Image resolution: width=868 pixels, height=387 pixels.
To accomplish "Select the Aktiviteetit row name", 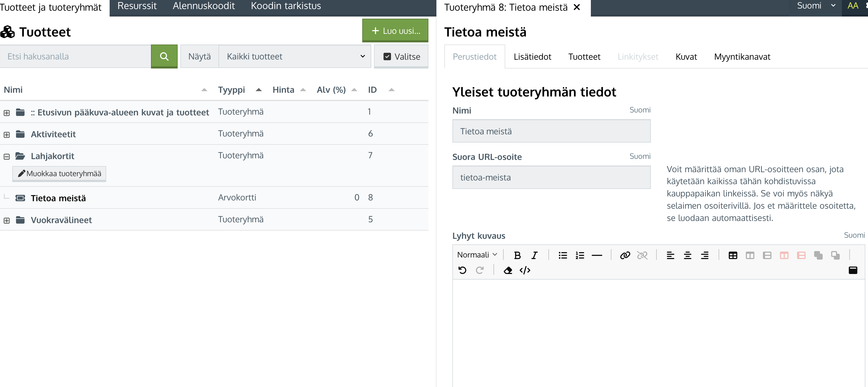I will pyautogui.click(x=53, y=134).
